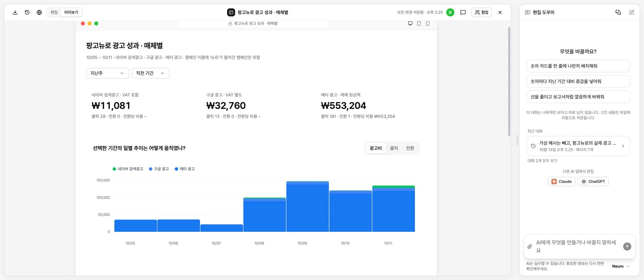Select the 광고비 chart tab
The width and height of the screenshot is (644, 280).
[376, 148]
